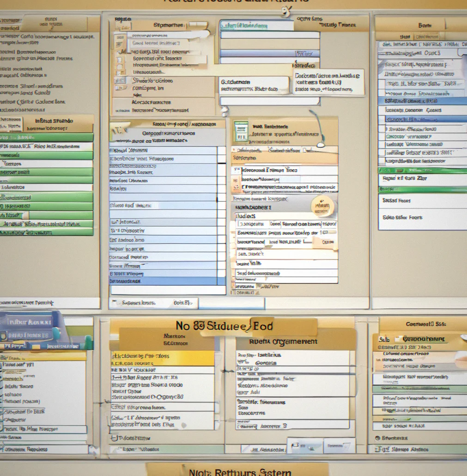Screen dimensions: 467x476
Task: Click the Goin El button on bottom bar
Action: click(182, 303)
